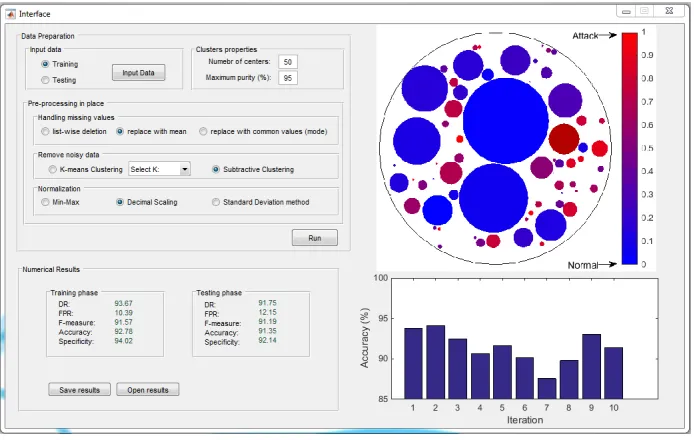Click the accuracy bar for iteration 1

413,363
